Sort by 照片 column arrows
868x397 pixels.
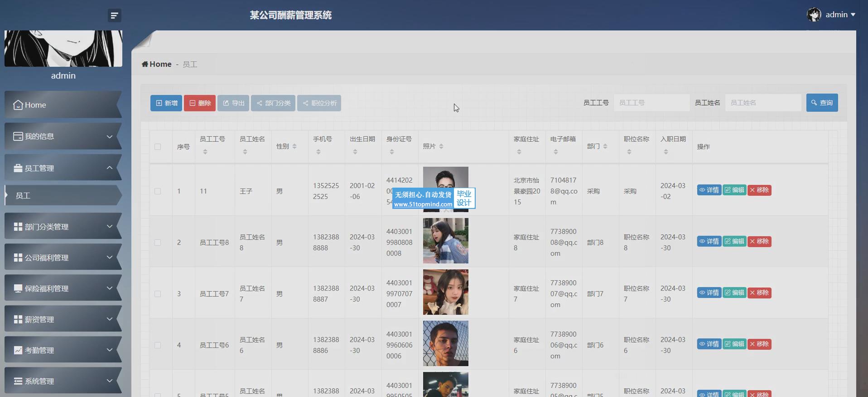[x=441, y=146]
